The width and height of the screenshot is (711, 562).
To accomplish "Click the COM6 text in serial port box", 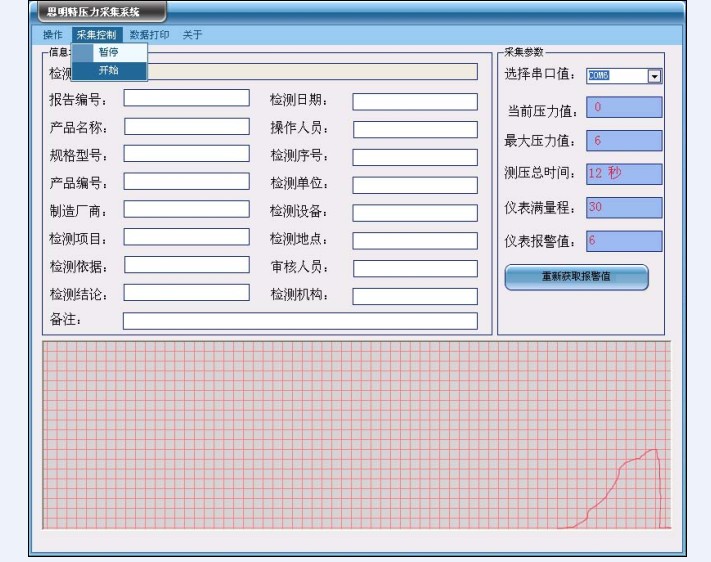I will coord(599,75).
